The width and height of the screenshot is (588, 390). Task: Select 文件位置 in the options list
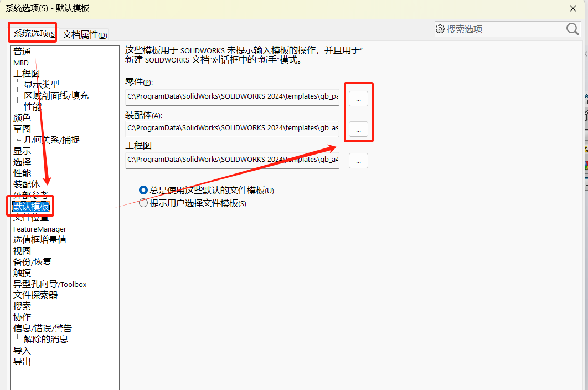coord(31,217)
